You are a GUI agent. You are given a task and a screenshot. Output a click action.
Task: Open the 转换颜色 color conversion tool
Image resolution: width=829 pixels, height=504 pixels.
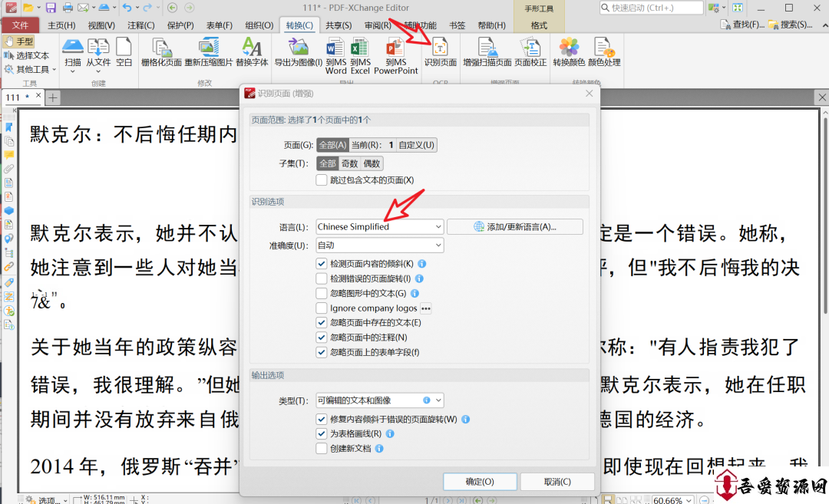[569, 52]
